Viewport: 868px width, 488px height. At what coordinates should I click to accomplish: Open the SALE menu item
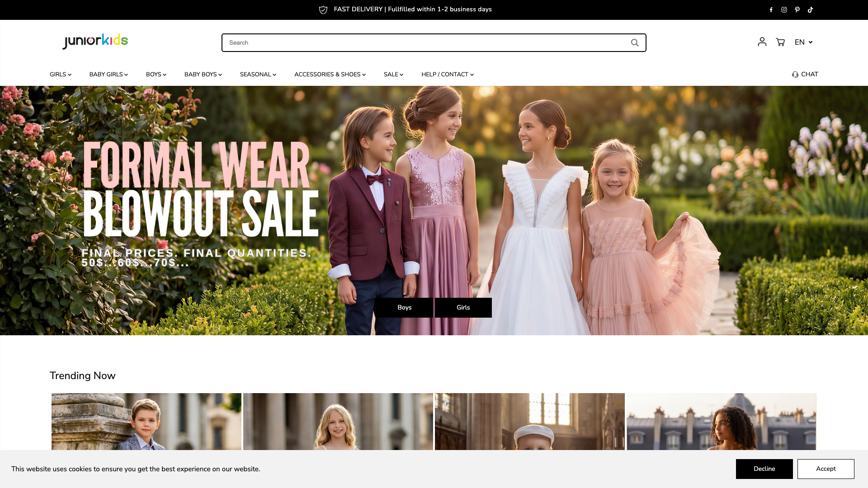click(x=393, y=75)
